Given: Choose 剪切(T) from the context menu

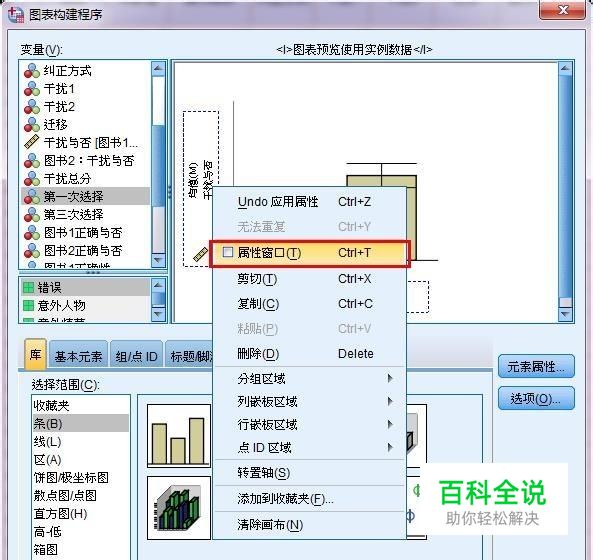Looking at the screenshot, I should pyautogui.click(x=310, y=279).
